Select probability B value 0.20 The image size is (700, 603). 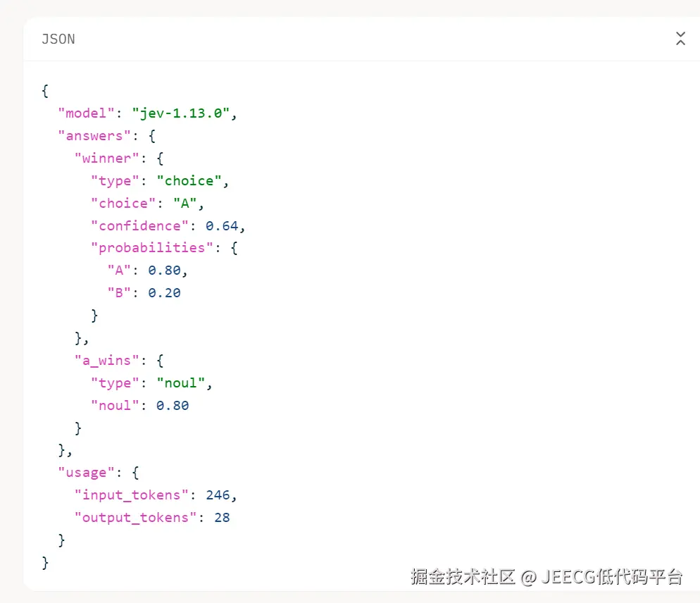tap(164, 293)
